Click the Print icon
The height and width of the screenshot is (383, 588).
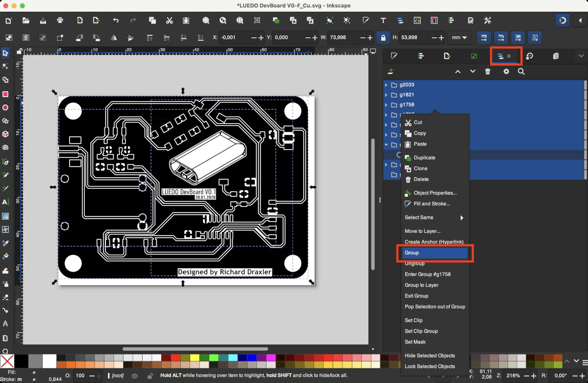click(60, 21)
